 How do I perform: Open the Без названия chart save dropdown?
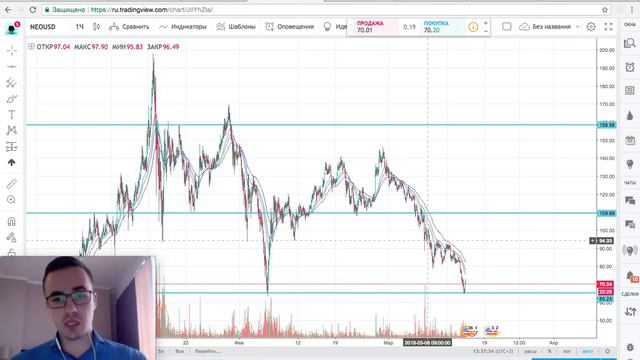[549, 27]
